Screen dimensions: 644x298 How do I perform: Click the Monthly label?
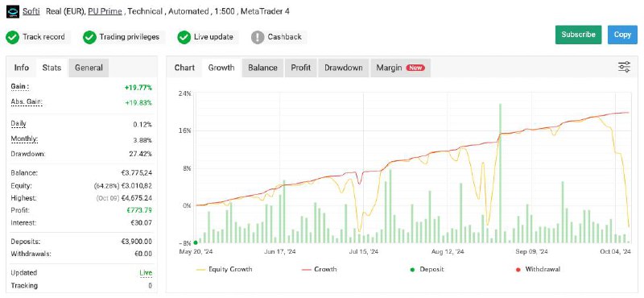[24, 139]
